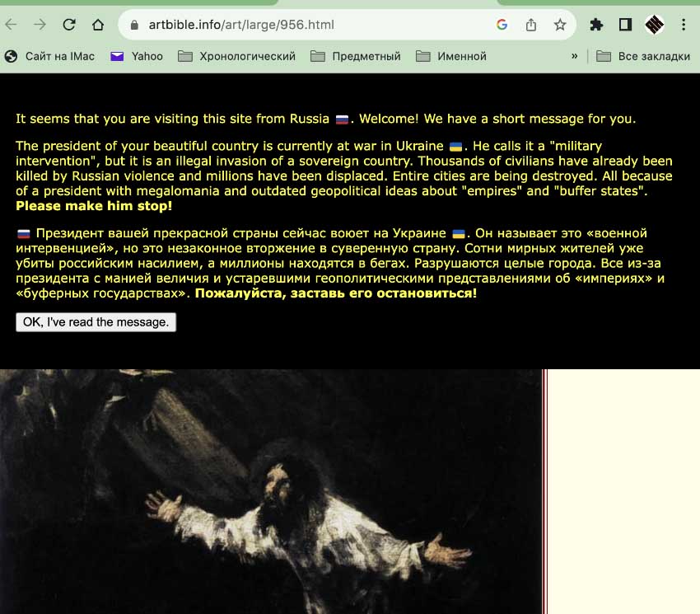Click the painting of figure with outstretched arms

click(271, 491)
